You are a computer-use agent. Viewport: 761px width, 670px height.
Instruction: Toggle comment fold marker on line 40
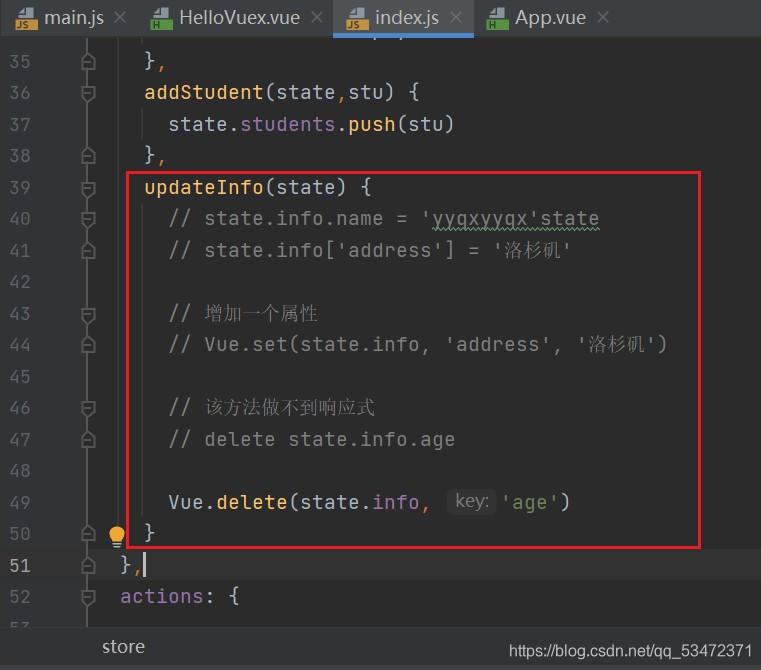[88, 219]
